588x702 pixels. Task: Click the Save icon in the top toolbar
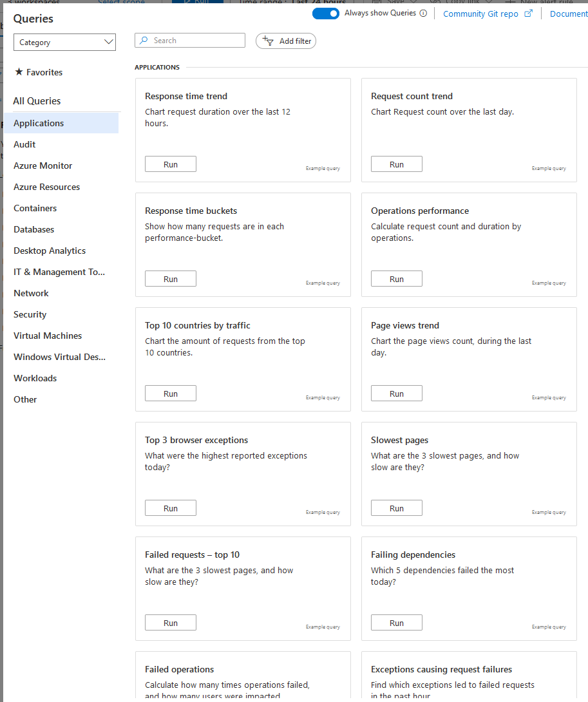point(377,3)
